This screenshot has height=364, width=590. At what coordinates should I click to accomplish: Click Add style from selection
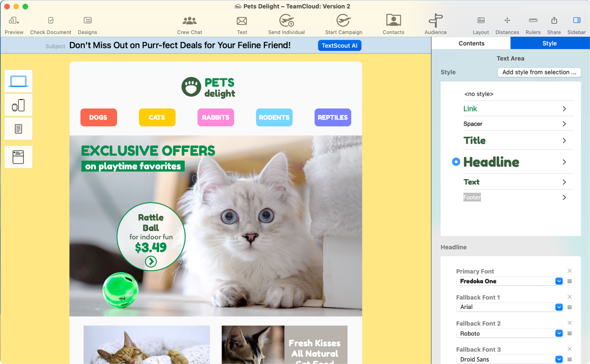tap(539, 72)
